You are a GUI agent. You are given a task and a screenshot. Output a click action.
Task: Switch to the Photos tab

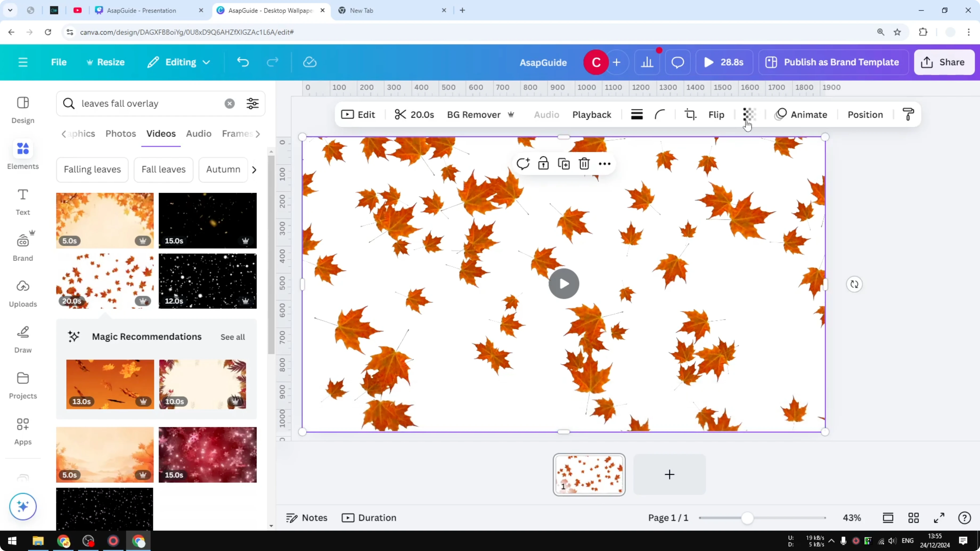tap(120, 133)
